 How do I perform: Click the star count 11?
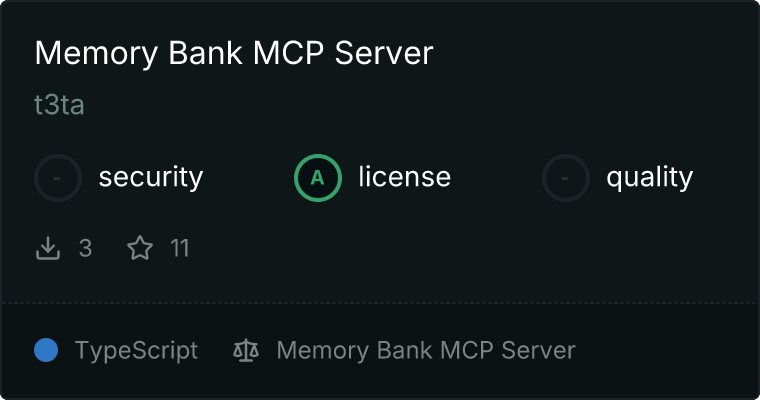coord(179,248)
